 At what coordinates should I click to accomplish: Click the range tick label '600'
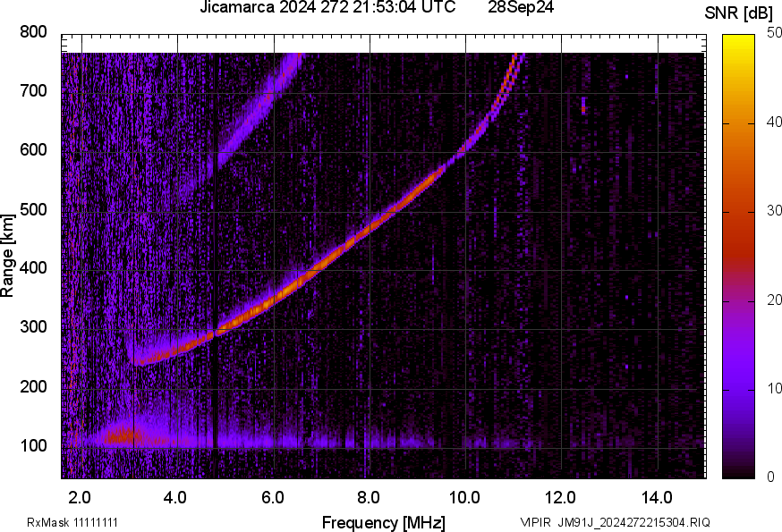click(33, 149)
